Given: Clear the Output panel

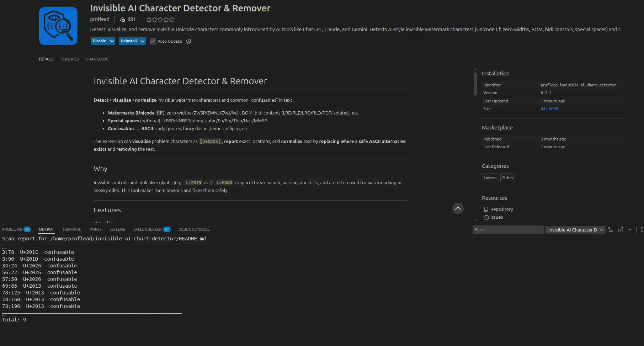Looking at the screenshot, I should 610,230.
